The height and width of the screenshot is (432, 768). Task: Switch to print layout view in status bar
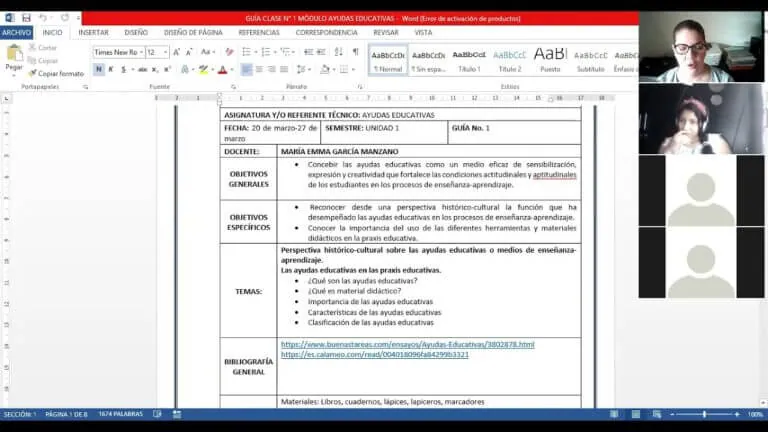635,414
